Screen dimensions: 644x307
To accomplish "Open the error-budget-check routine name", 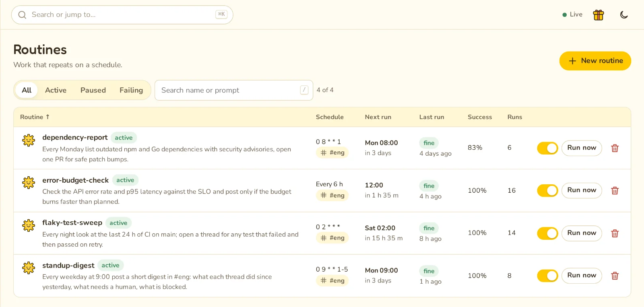I will coord(75,180).
